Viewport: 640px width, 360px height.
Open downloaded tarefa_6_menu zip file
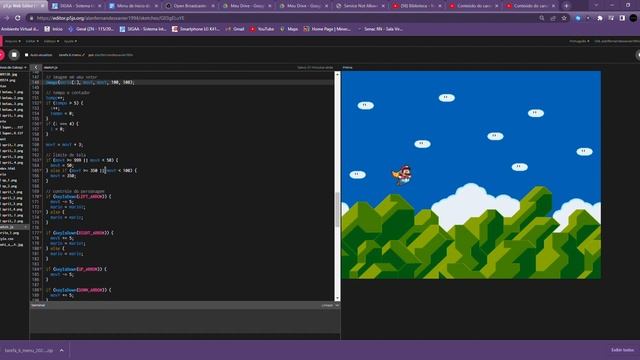coord(29,350)
